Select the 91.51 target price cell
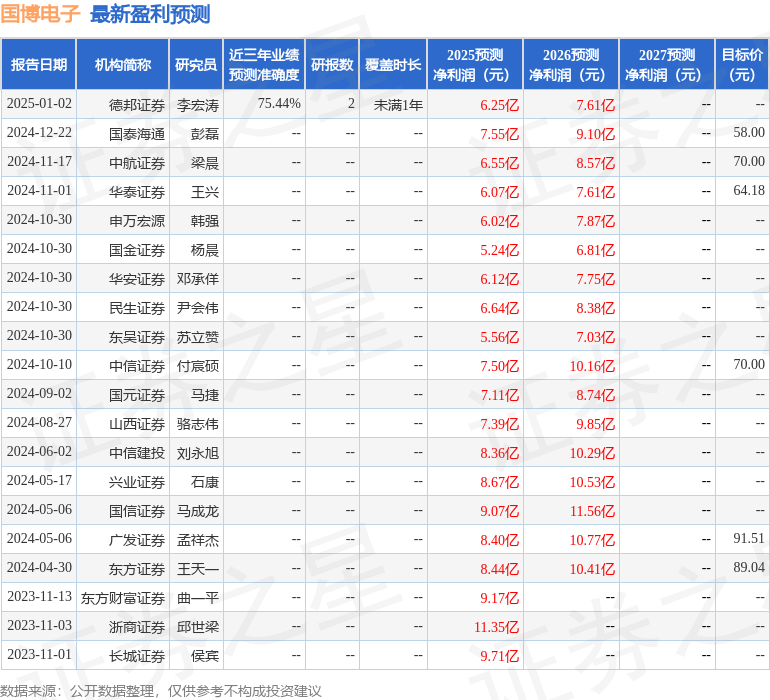Screen dimensions: 770x700 pyautogui.click(x=748, y=539)
